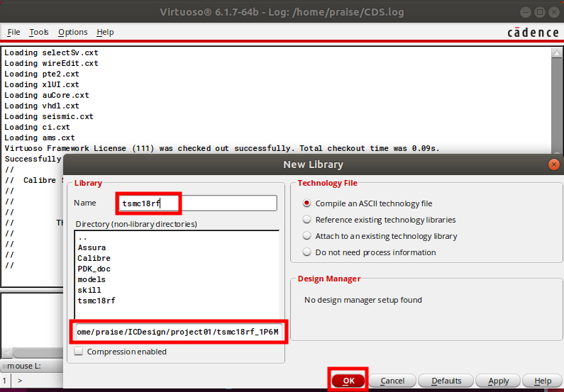This screenshot has width=564, height=392.
Task: Open the Options menu
Action: [72, 33]
